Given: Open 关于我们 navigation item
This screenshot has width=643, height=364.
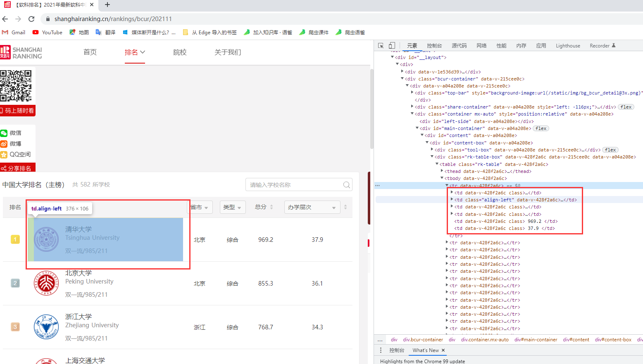Looking at the screenshot, I should pyautogui.click(x=228, y=52).
